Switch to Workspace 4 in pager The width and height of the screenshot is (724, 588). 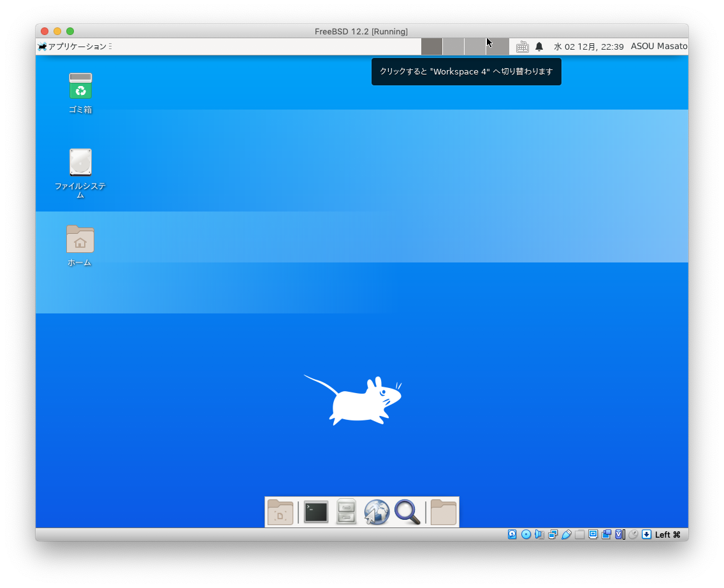(x=497, y=47)
